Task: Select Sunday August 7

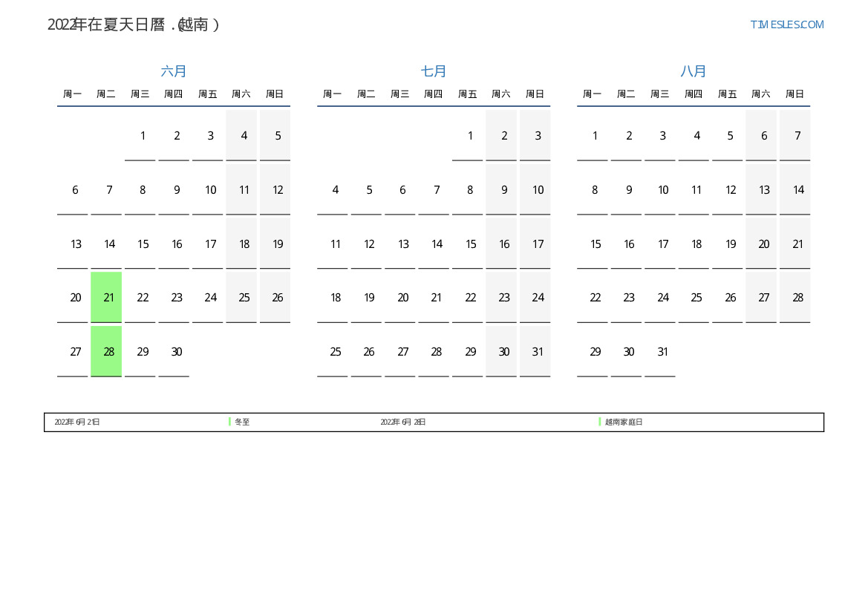Action: point(795,136)
